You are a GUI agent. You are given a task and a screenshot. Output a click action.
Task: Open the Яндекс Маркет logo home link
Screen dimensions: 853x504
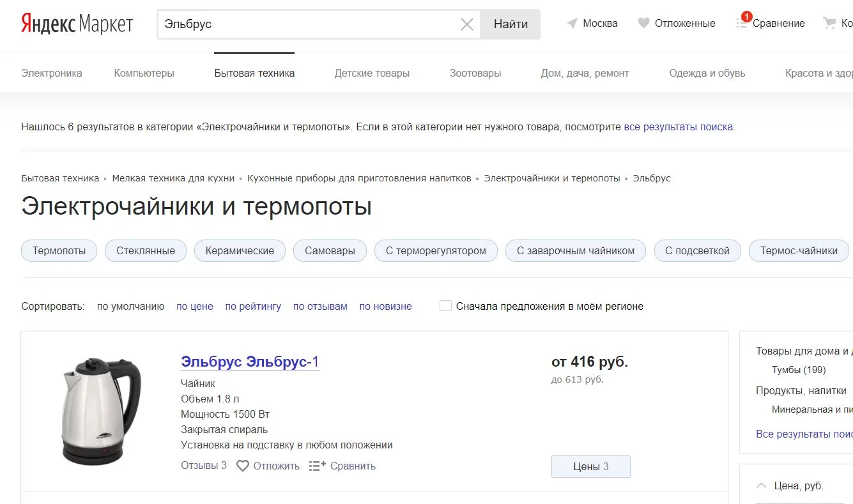click(x=77, y=24)
